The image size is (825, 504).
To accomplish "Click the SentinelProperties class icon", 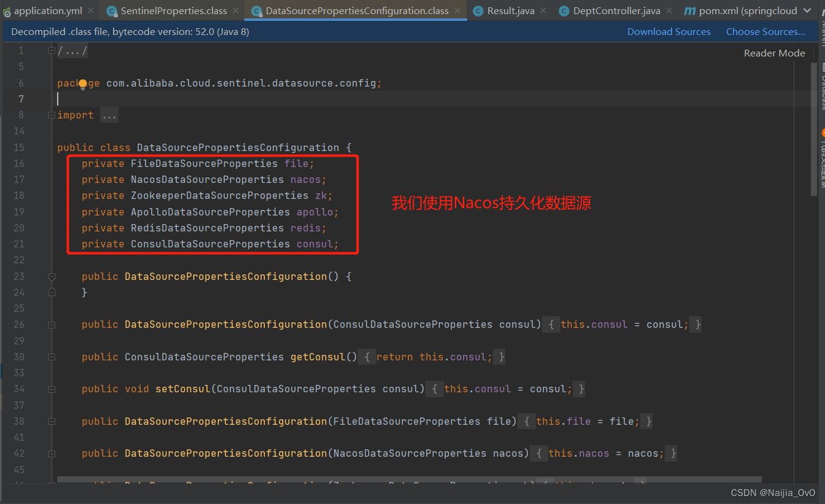I will (111, 11).
